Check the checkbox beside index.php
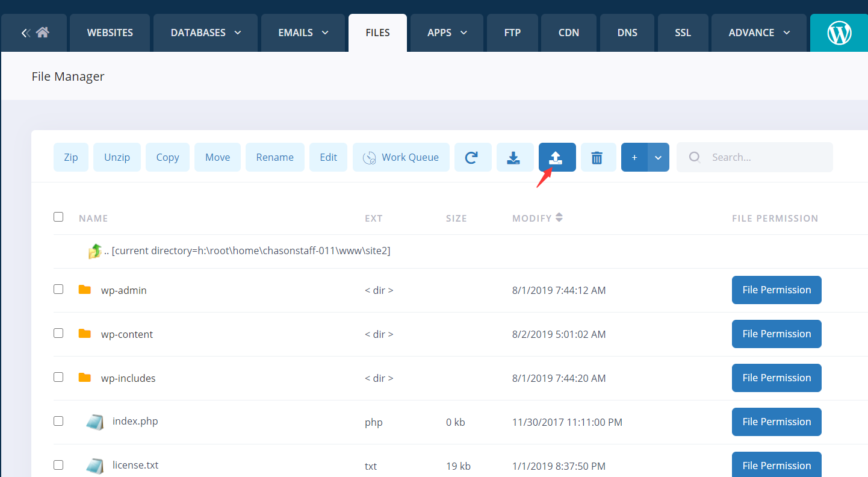Image resolution: width=868 pixels, height=477 pixels. (x=58, y=421)
